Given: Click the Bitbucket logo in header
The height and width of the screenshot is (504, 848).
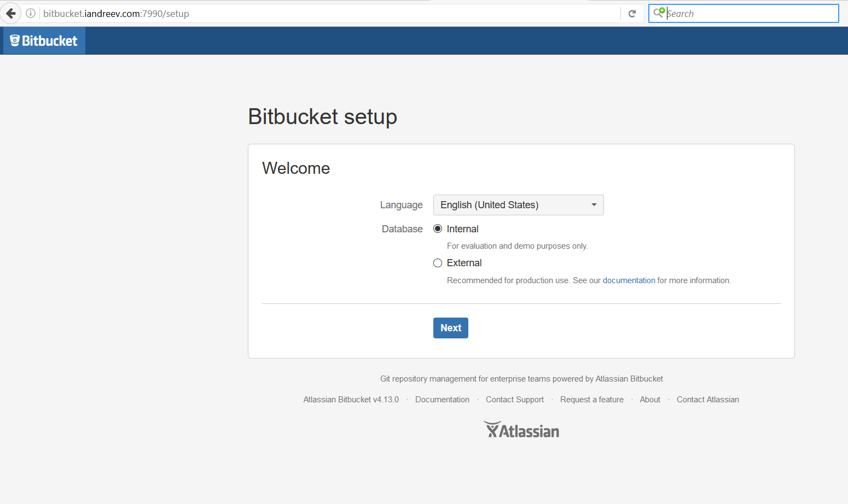Looking at the screenshot, I should click(x=44, y=41).
